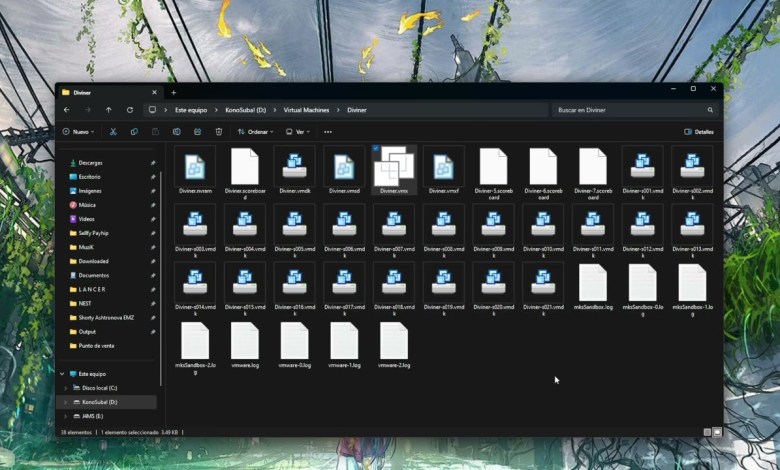Image resolution: width=780 pixels, height=470 pixels.
Task: Click the PC icon in address bar
Action: click(x=153, y=110)
